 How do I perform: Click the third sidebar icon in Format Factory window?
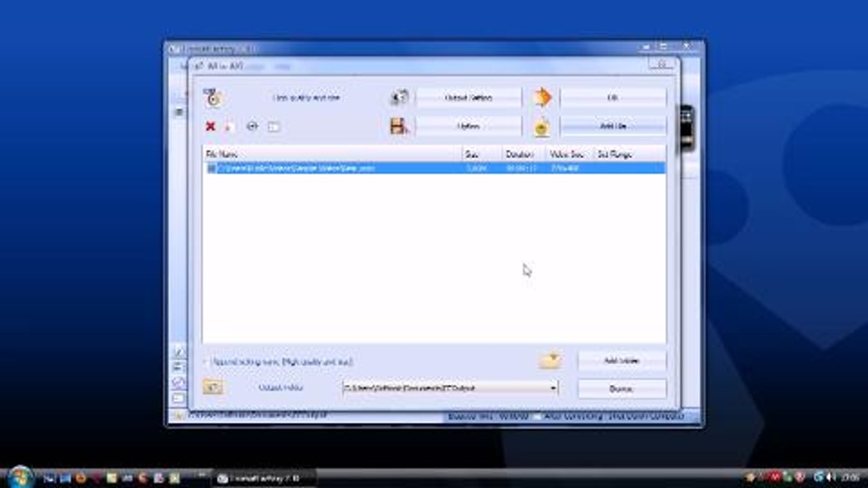tap(178, 382)
